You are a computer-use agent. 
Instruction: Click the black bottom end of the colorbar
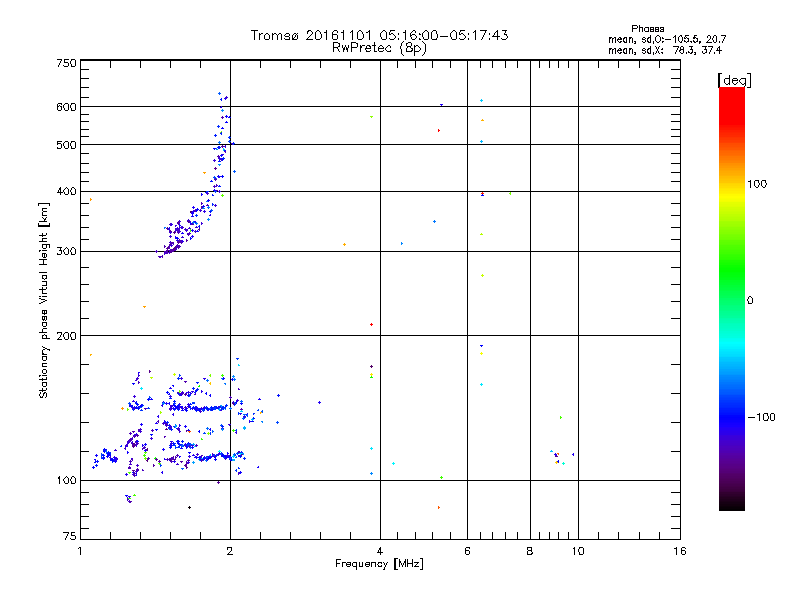[x=732, y=503]
